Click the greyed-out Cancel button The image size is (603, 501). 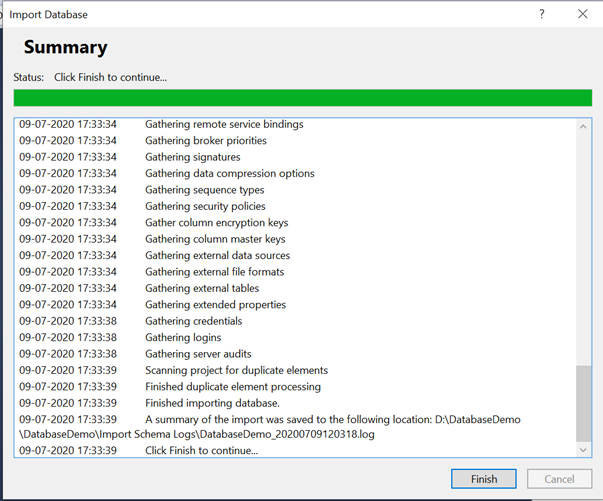coord(558,479)
